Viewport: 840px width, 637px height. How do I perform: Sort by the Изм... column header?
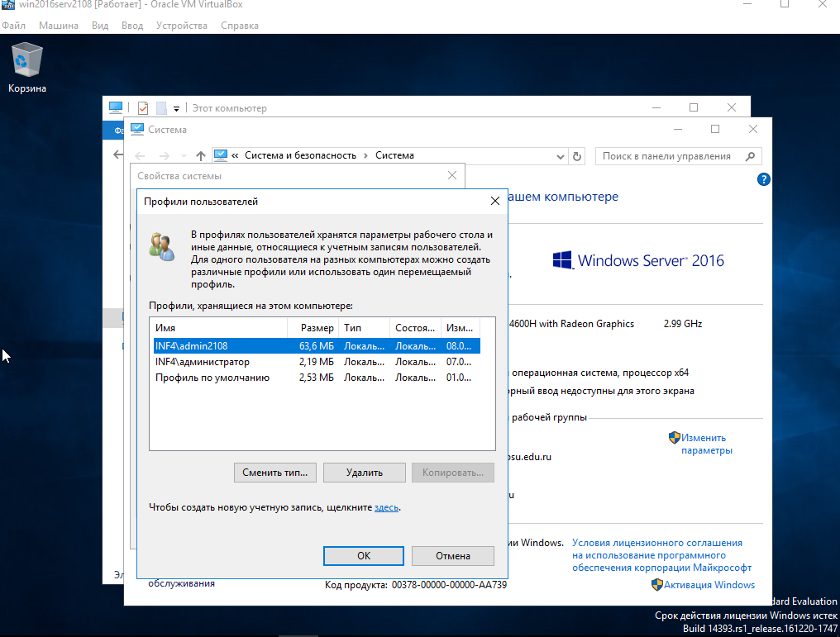coord(461,328)
